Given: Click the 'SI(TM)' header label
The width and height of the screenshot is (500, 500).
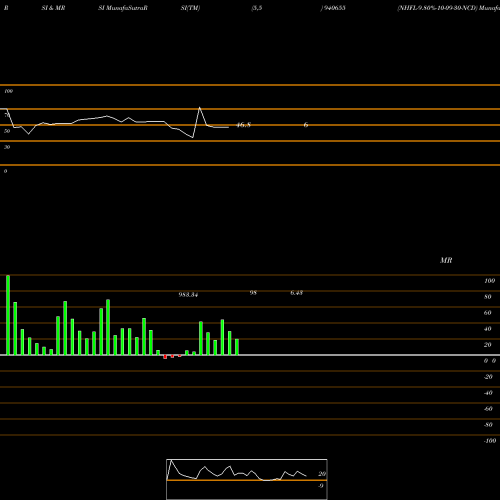Looking at the screenshot, I should 190,8.
